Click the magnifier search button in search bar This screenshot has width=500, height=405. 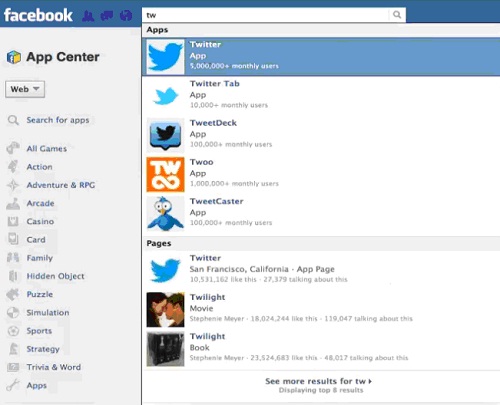[397, 15]
